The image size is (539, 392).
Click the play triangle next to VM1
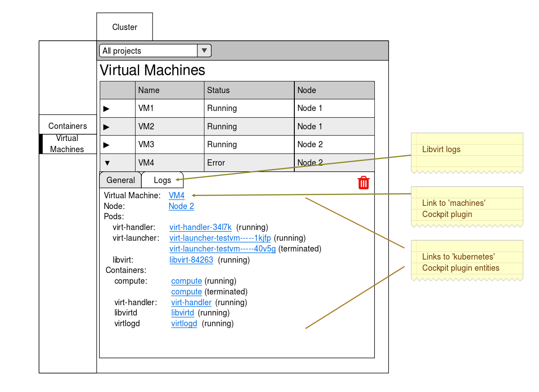[106, 108]
